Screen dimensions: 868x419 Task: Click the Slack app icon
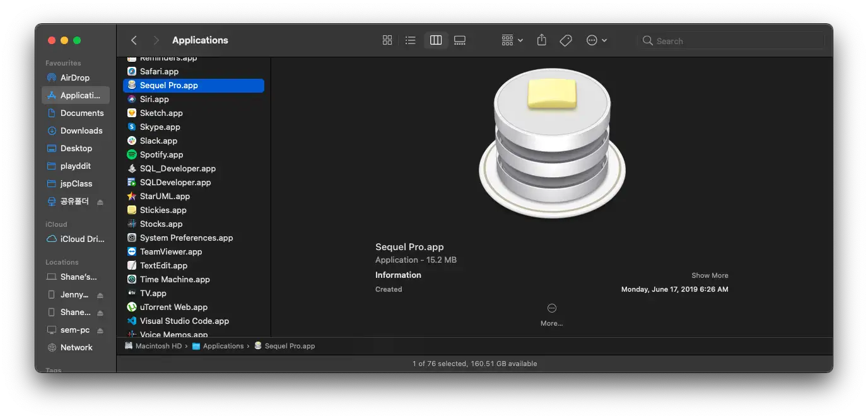pyautogui.click(x=132, y=141)
